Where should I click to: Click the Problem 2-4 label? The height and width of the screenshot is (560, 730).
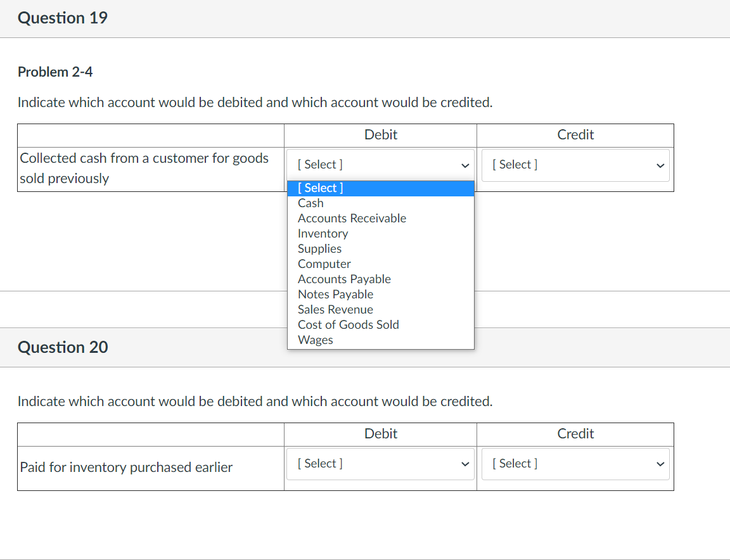coord(54,72)
